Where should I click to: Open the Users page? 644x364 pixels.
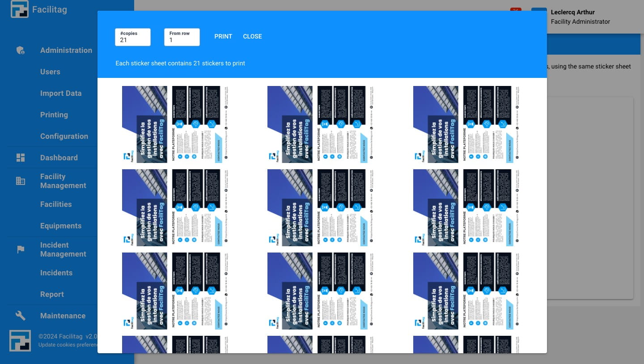[x=50, y=72]
